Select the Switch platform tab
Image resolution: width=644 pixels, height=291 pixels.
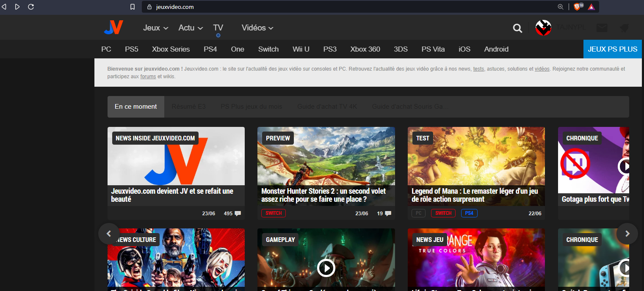[268, 49]
